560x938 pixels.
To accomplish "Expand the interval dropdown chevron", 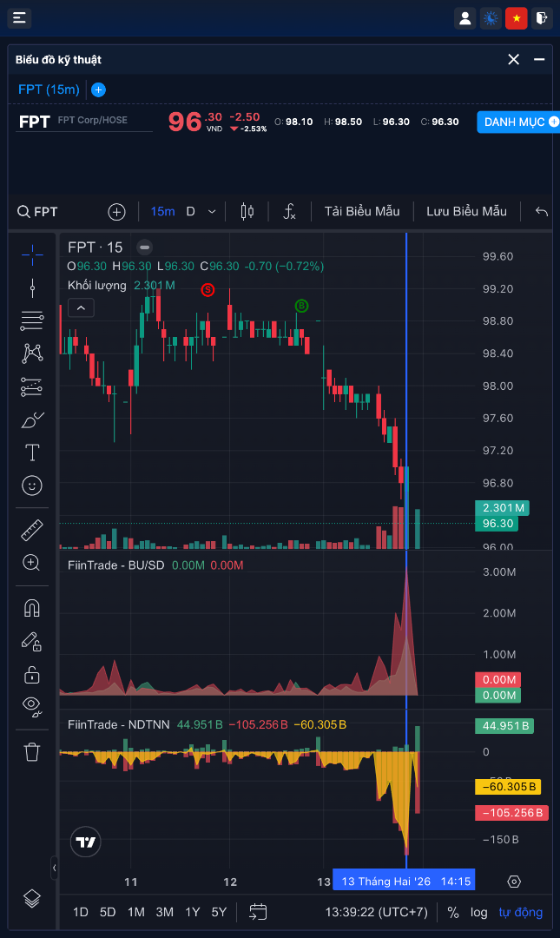I will point(212,212).
